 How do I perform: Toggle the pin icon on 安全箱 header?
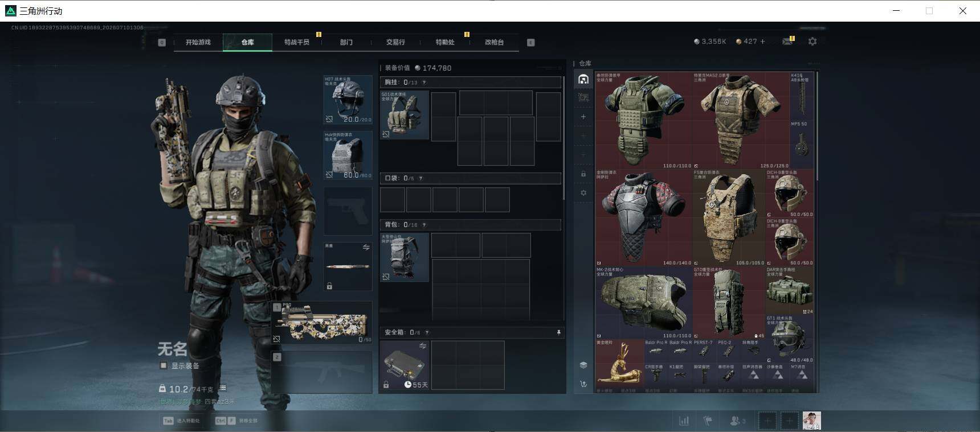point(558,332)
